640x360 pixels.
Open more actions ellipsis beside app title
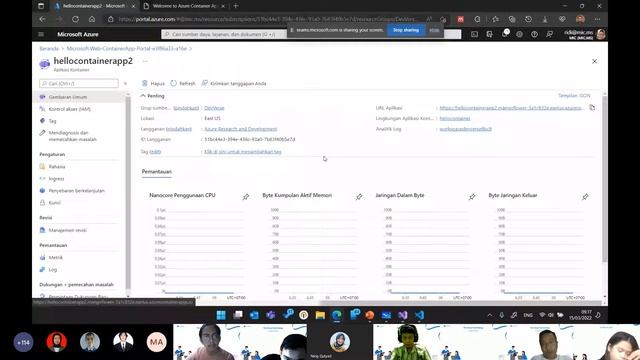coord(145,61)
